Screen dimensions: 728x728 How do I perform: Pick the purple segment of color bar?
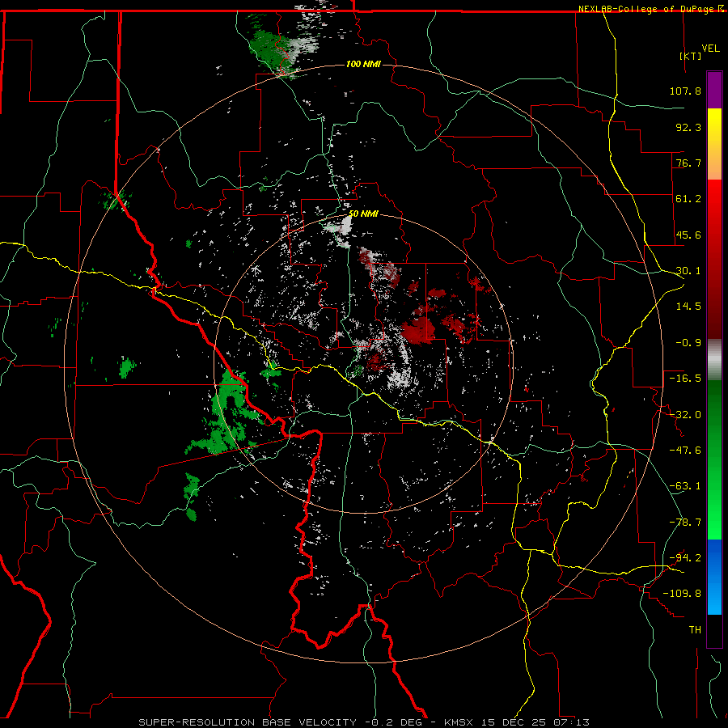[x=714, y=90]
